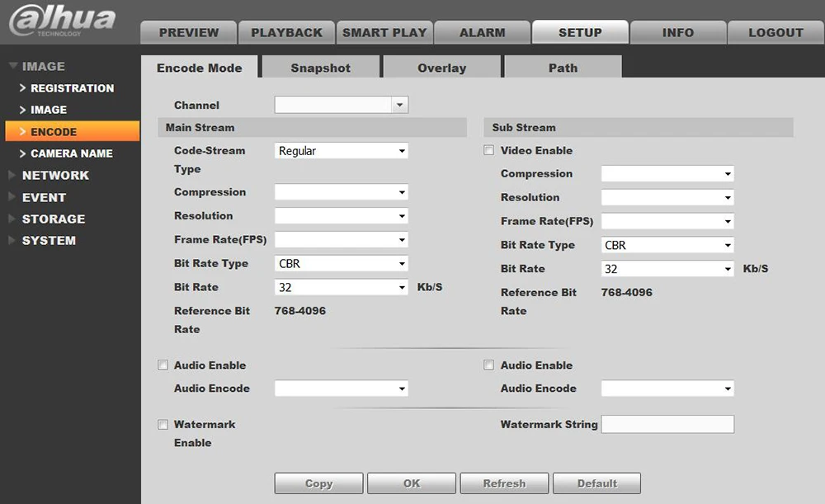Click the Refresh button
Image resolution: width=825 pixels, height=504 pixels.
[x=504, y=483]
